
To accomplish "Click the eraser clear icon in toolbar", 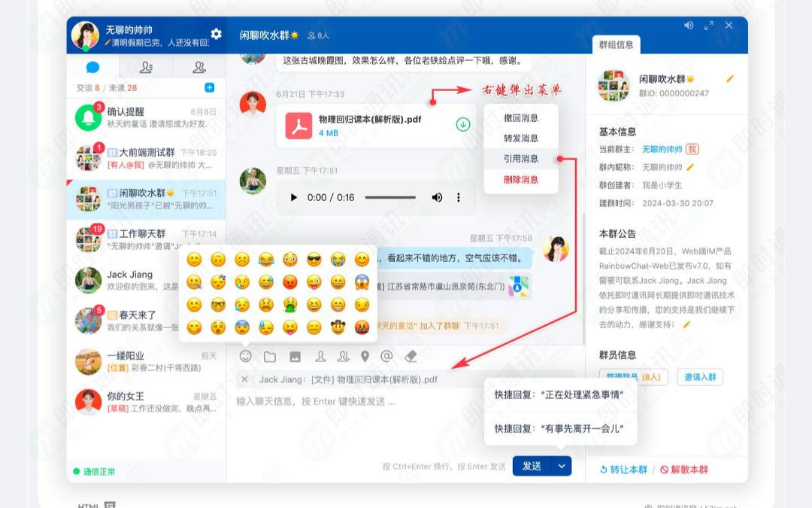I will (411, 356).
